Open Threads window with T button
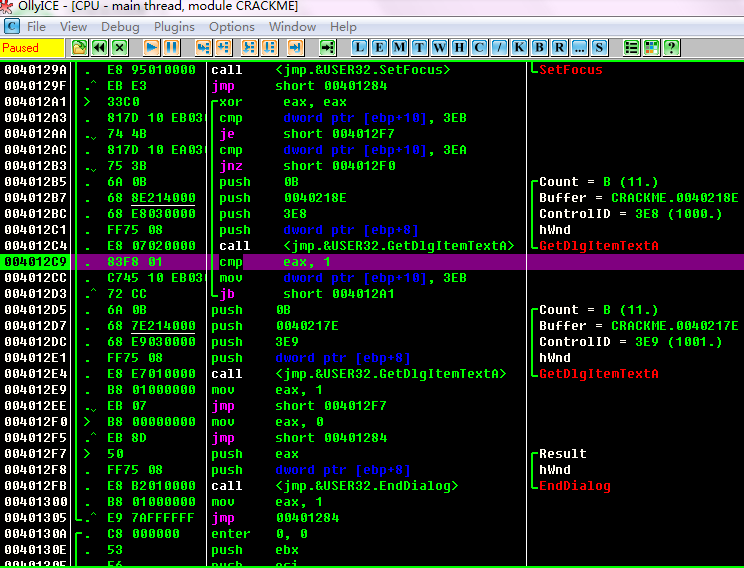This screenshot has width=744, height=568. [x=419, y=47]
